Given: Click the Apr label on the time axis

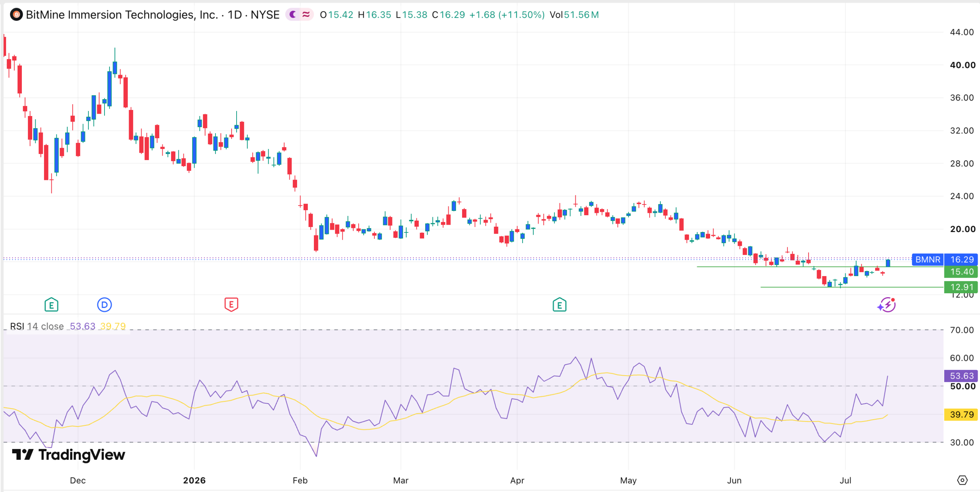Looking at the screenshot, I should tap(517, 481).
